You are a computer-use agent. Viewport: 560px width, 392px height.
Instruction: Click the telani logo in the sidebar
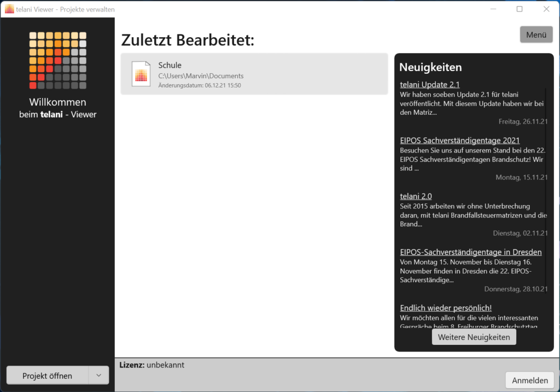point(58,60)
